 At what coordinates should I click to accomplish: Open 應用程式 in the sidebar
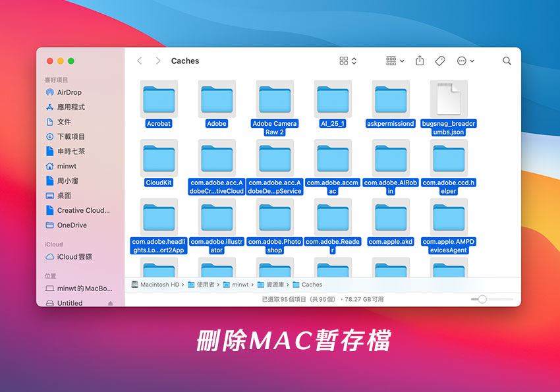point(65,107)
